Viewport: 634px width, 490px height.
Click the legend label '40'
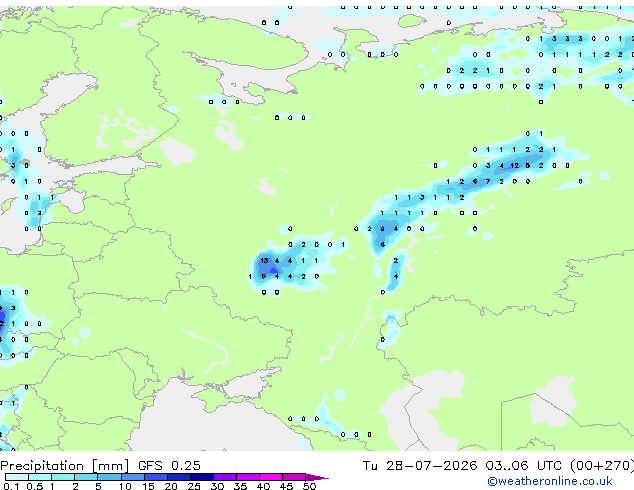coord(263,486)
